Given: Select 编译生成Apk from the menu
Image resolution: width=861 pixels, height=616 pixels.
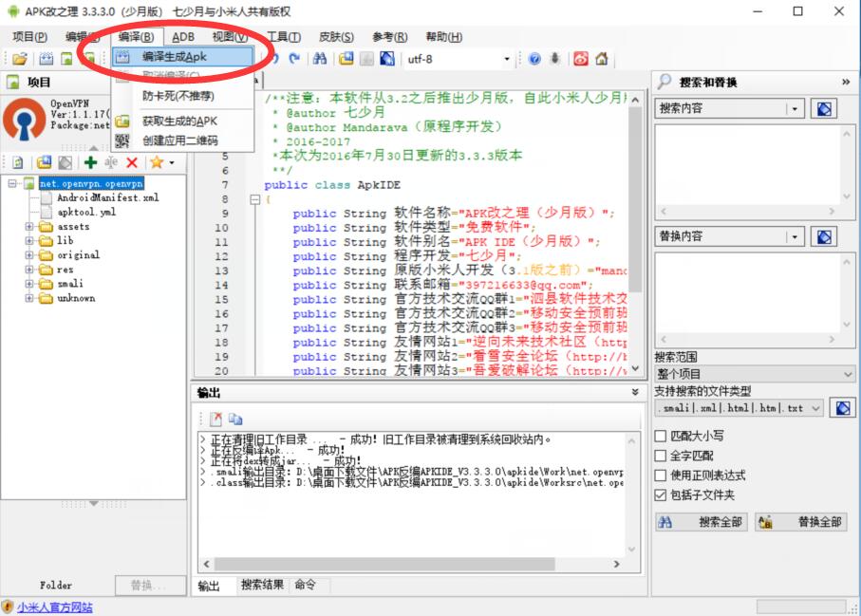Looking at the screenshot, I should (x=174, y=57).
